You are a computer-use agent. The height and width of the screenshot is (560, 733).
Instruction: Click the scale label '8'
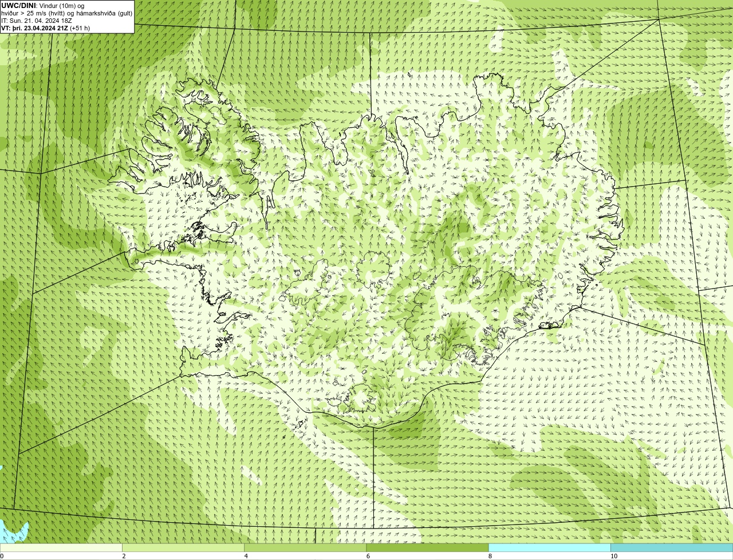490,556
